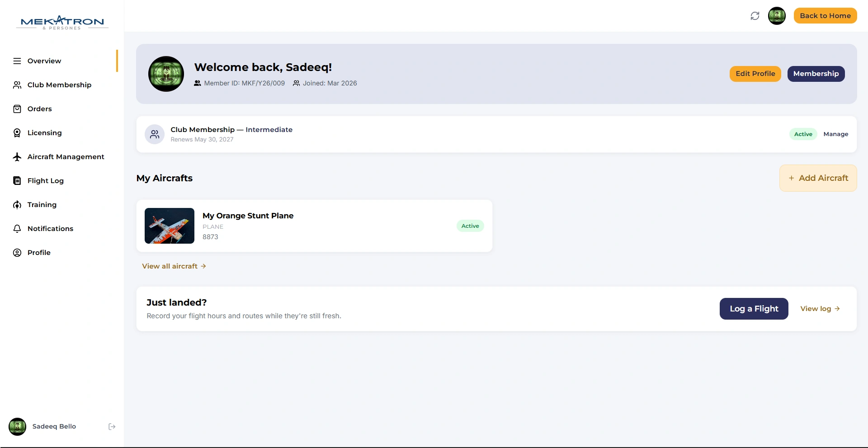Click the Licensing badge icon
Viewport: 868px width, 448px height.
click(17, 133)
